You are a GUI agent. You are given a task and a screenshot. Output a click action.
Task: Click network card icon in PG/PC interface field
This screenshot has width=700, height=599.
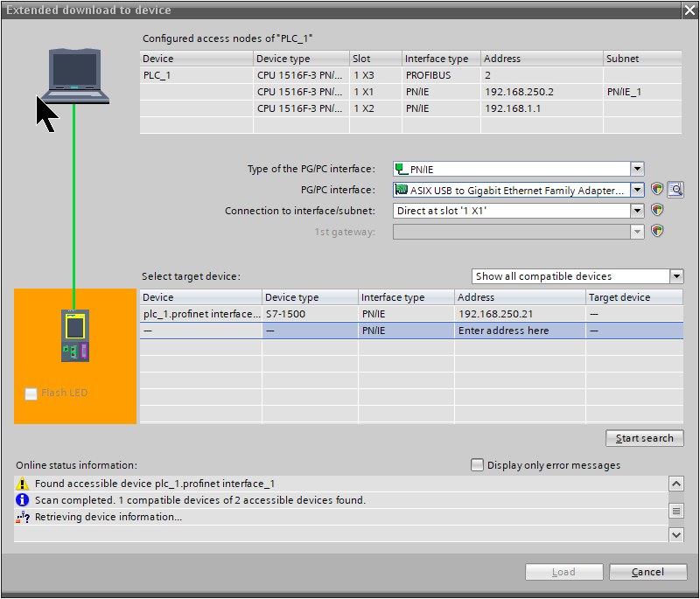(x=402, y=190)
